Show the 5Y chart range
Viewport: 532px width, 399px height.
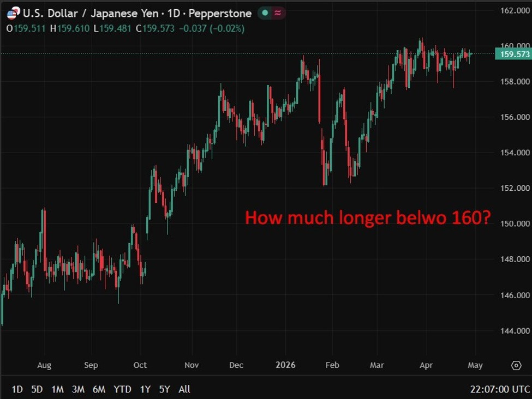coord(165,389)
